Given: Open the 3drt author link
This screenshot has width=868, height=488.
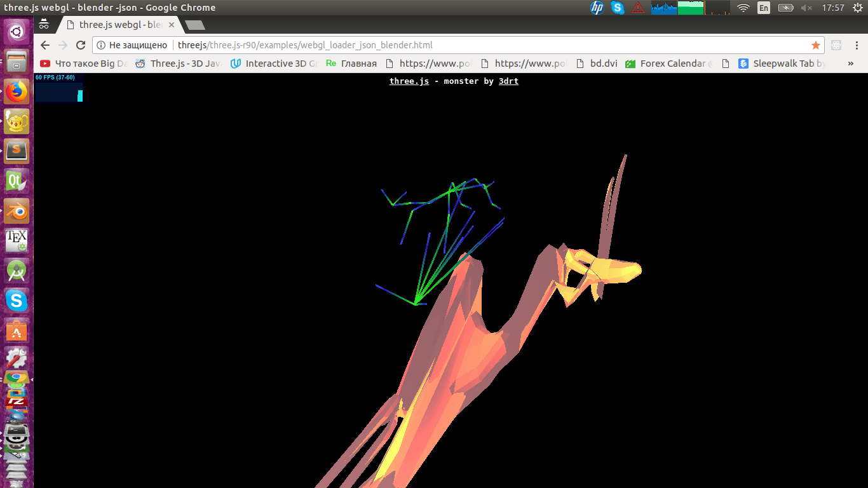Looking at the screenshot, I should tap(508, 81).
